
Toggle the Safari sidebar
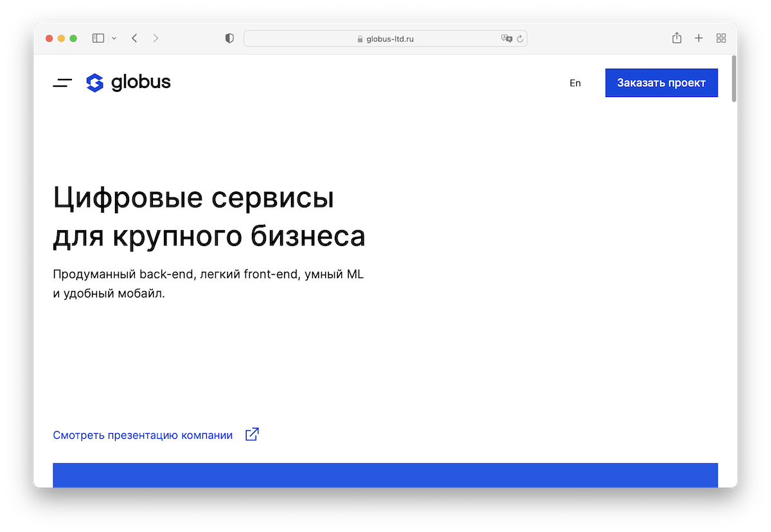98,39
